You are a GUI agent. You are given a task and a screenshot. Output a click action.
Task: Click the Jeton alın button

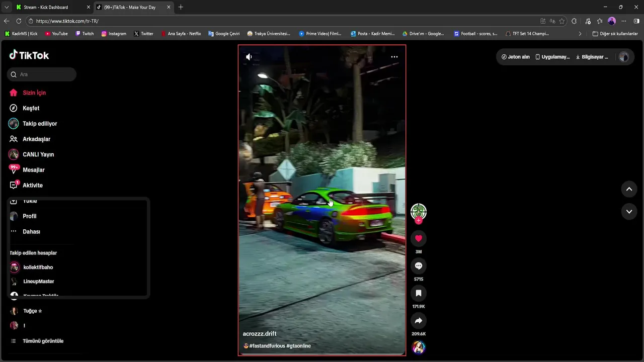[516, 57]
